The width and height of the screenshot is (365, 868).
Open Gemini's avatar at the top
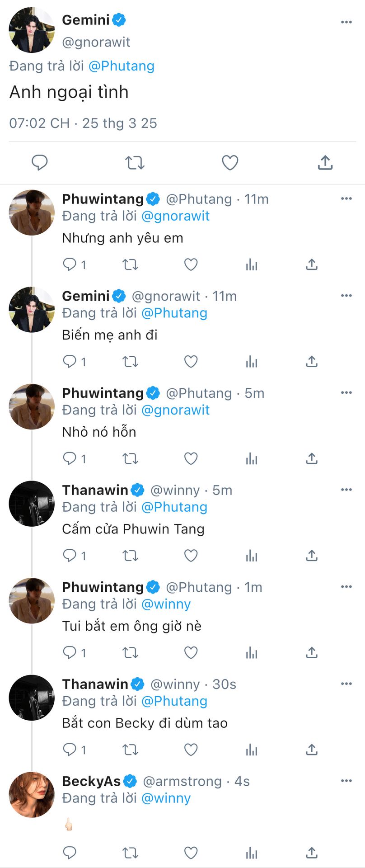click(32, 30)
